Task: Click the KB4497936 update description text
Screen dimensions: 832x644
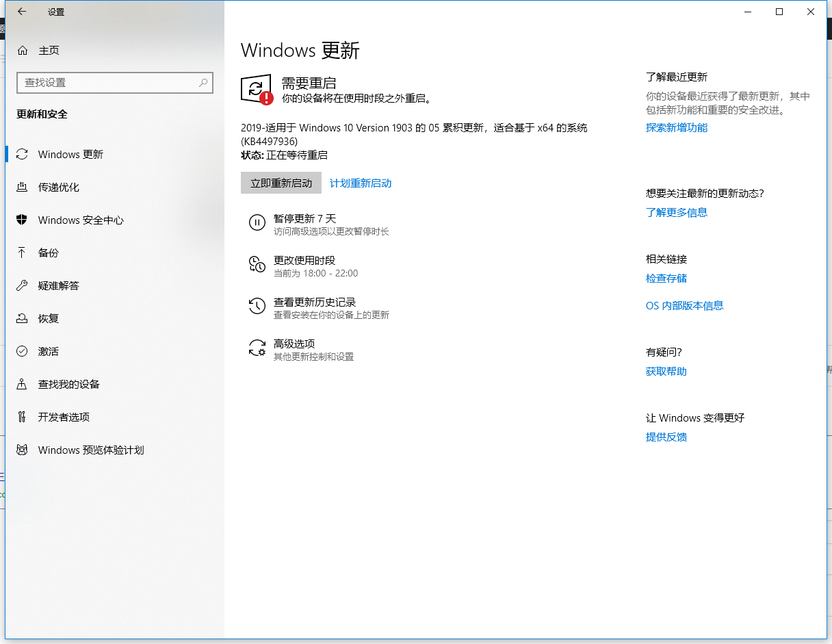Action: tap(414, 134)
